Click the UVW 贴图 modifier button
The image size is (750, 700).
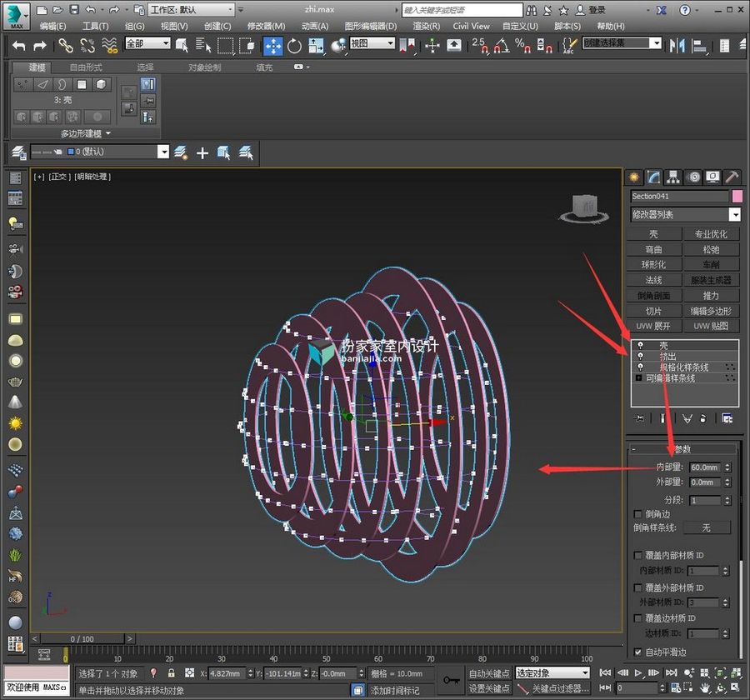[x=712, y=326]
